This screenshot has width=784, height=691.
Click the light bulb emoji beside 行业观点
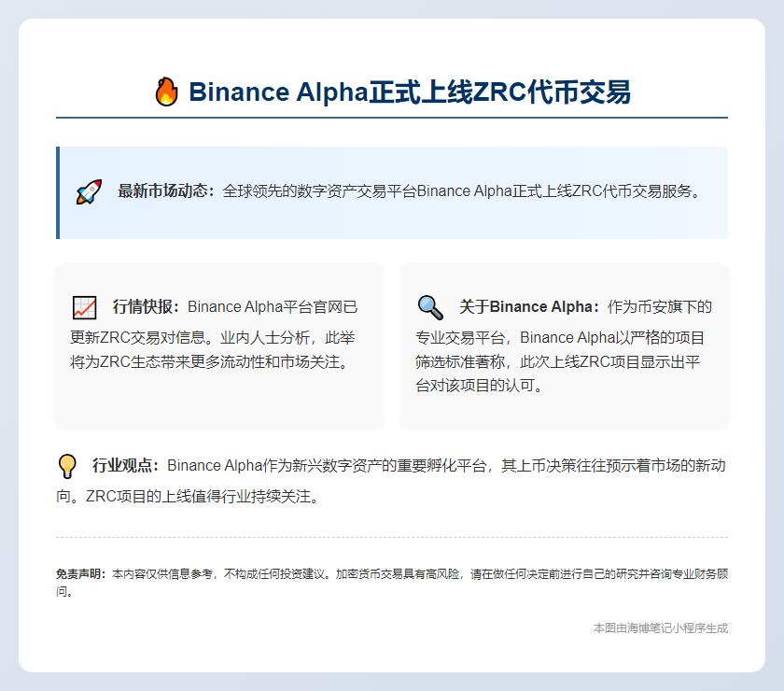pyautogui.click(x=67, y=466)
